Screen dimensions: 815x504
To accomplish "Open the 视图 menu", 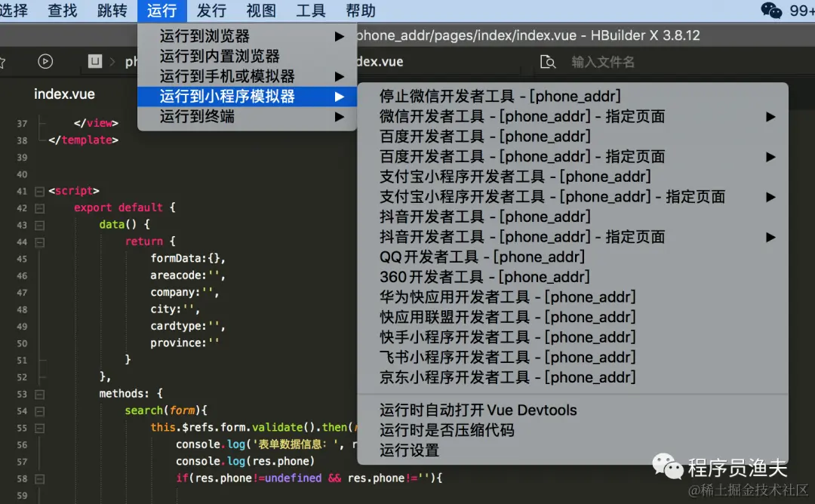I will [x=261, y=11].
